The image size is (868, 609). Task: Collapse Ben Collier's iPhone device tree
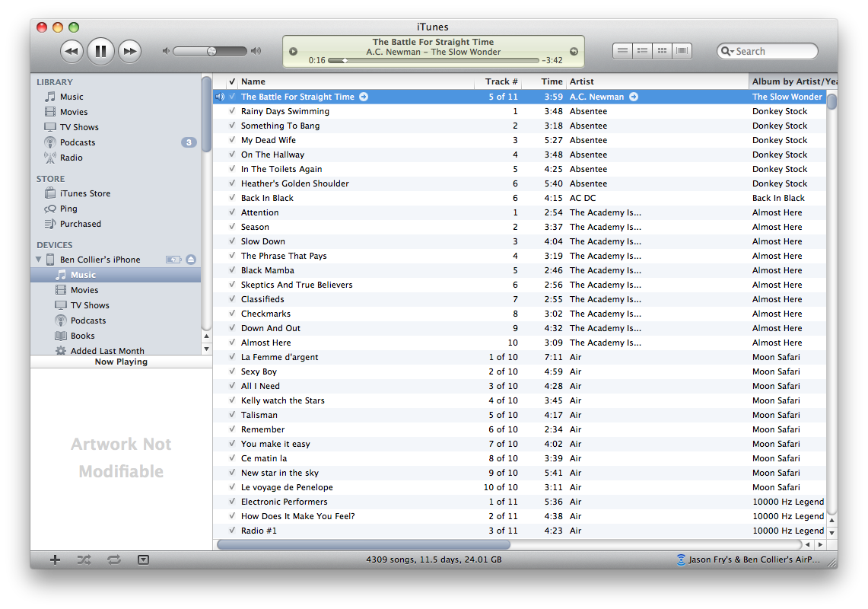point(38,260)
